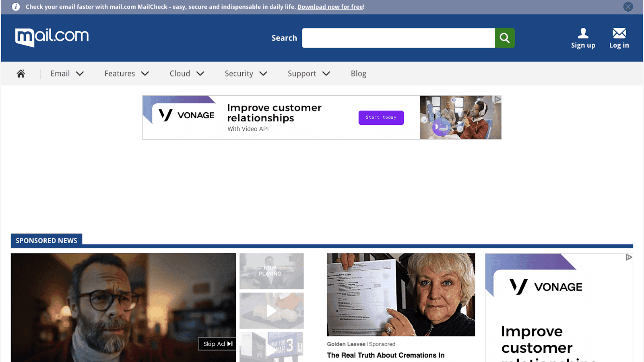Click the mail.com logo
The image size is (644, 362).
[x=52, y=36]
